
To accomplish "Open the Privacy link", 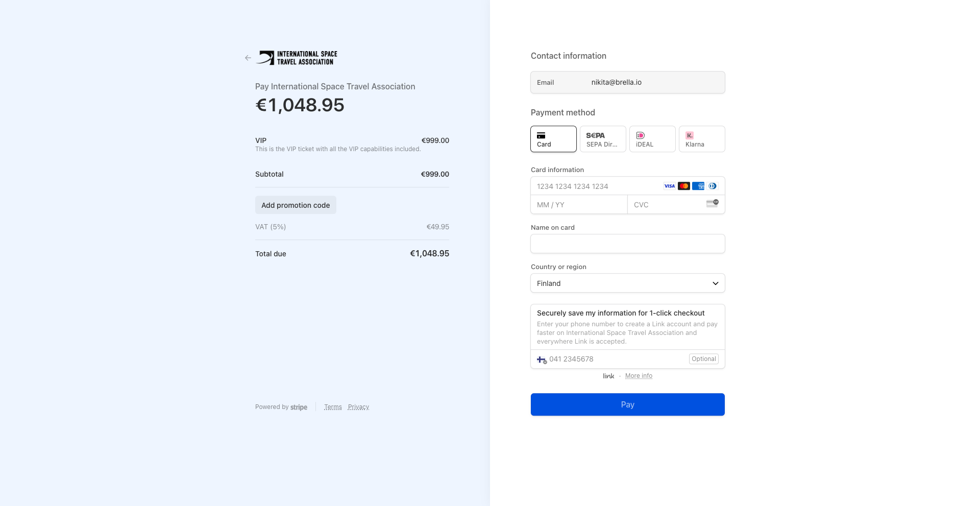I will (358, 407).
